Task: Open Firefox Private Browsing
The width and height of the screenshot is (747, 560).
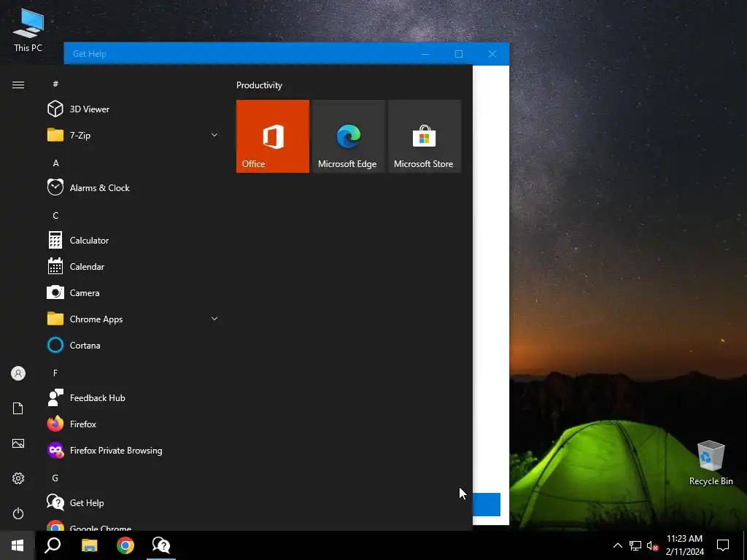Action: [133, 450]
